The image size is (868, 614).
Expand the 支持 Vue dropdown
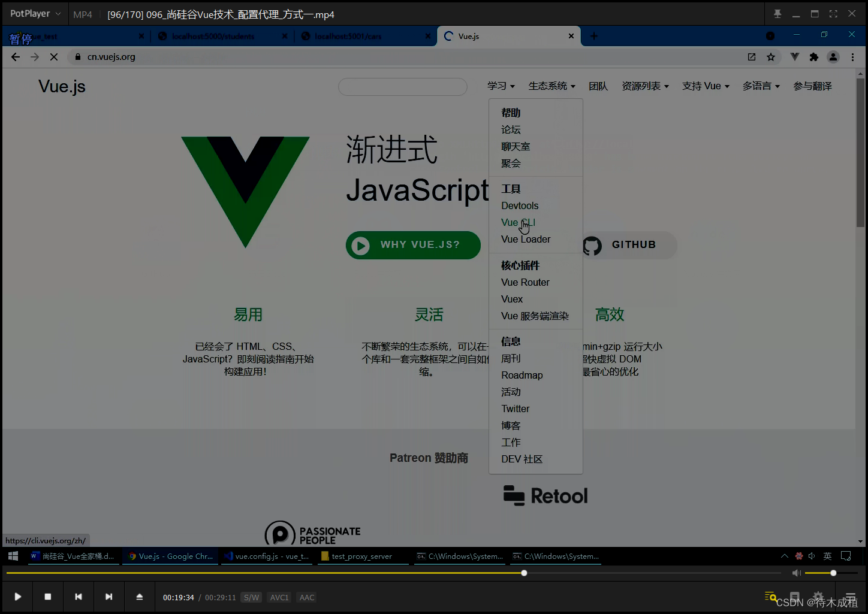706,86
